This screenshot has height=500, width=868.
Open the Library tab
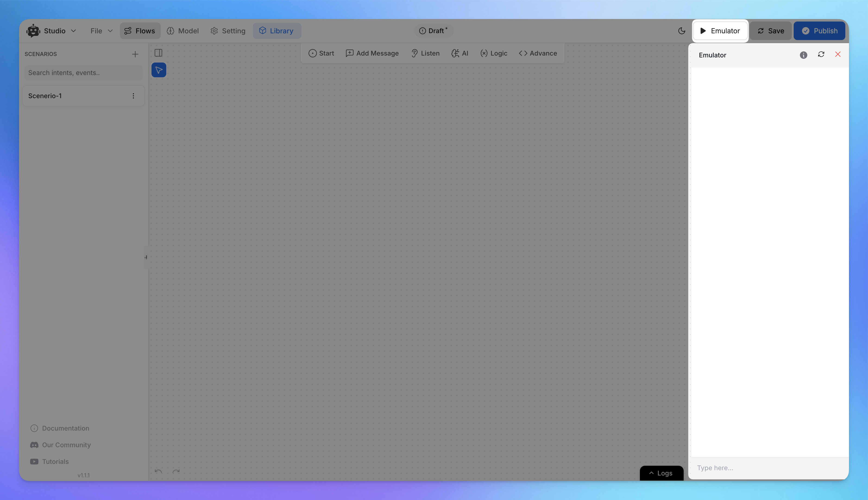coord(277,31)
